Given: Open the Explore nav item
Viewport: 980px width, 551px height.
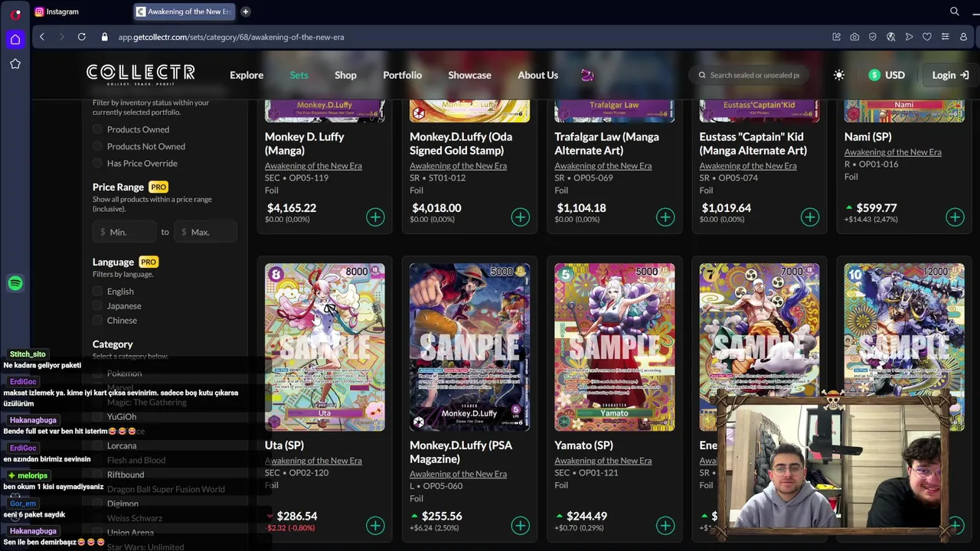Looking at the screenshot, I should tap(247, 75).
